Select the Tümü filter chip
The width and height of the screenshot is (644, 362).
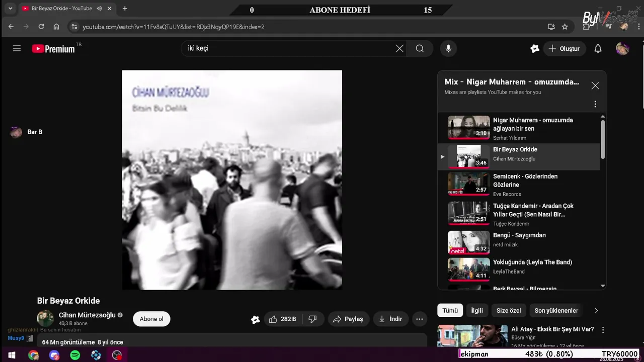(x=450, y=311)
